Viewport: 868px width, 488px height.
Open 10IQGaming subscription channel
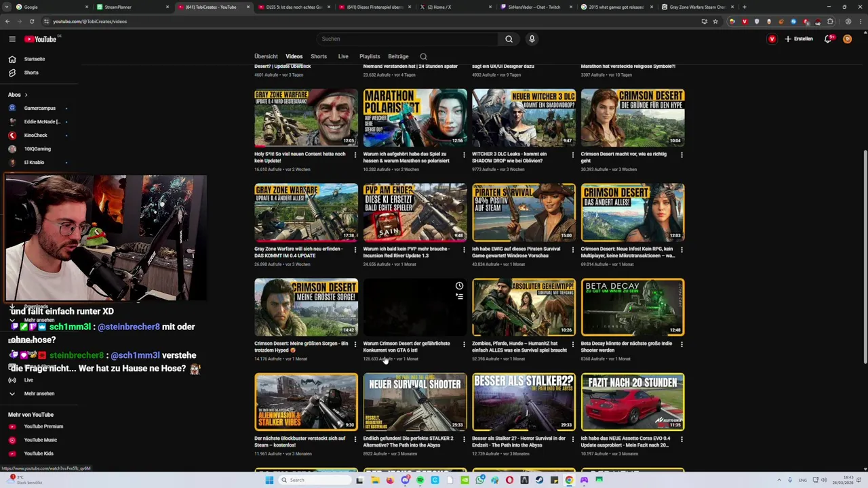(x=38, y=149)
